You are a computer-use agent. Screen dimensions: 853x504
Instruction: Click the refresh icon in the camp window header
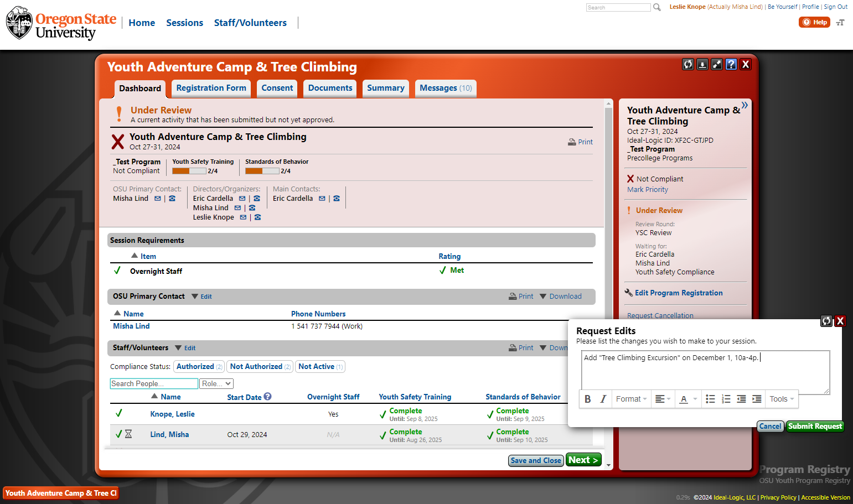coord(688,64)
